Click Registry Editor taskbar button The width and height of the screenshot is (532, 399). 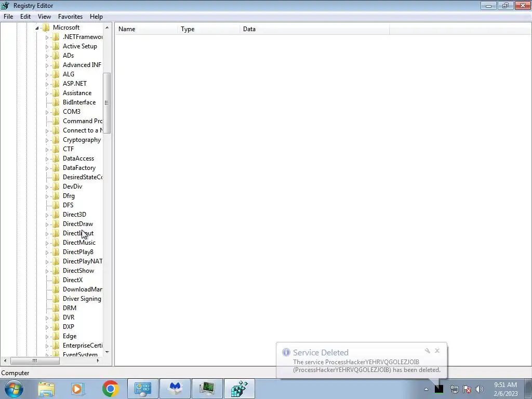click(x=240, y=389)
